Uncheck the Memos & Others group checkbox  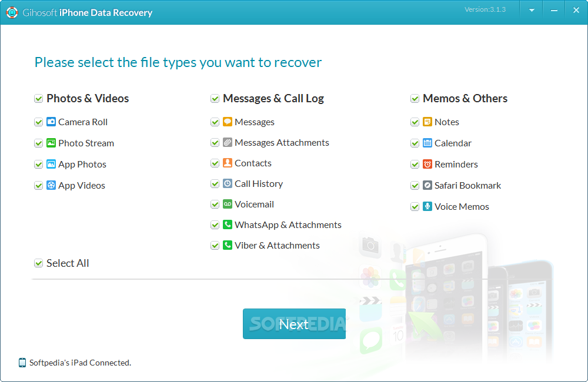415,99
